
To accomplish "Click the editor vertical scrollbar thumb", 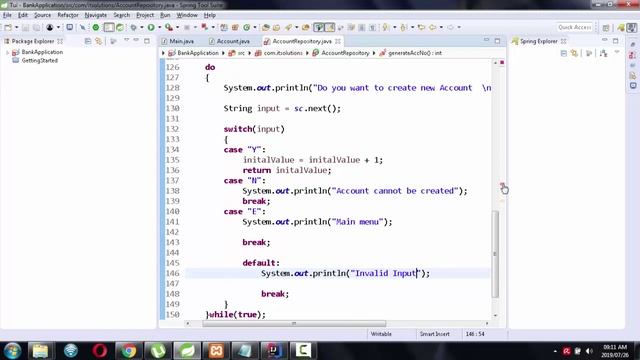I will (495, 254).
